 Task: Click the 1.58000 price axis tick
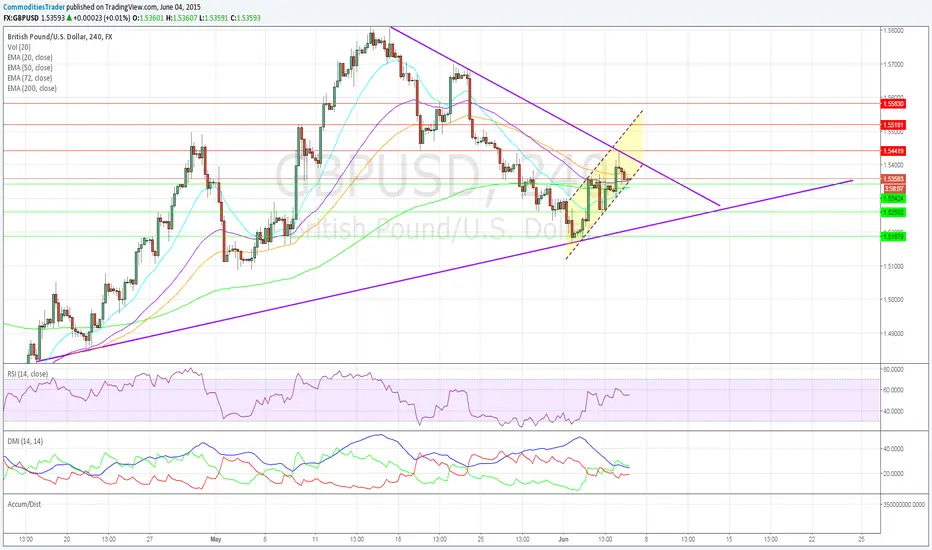[894, 30]
